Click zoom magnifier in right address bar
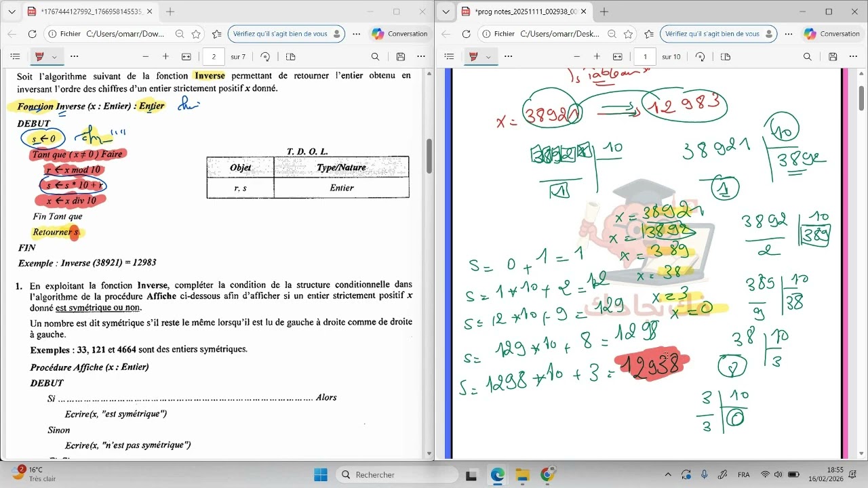The width and height of the screenshot is (868, 488). (612, 34)
